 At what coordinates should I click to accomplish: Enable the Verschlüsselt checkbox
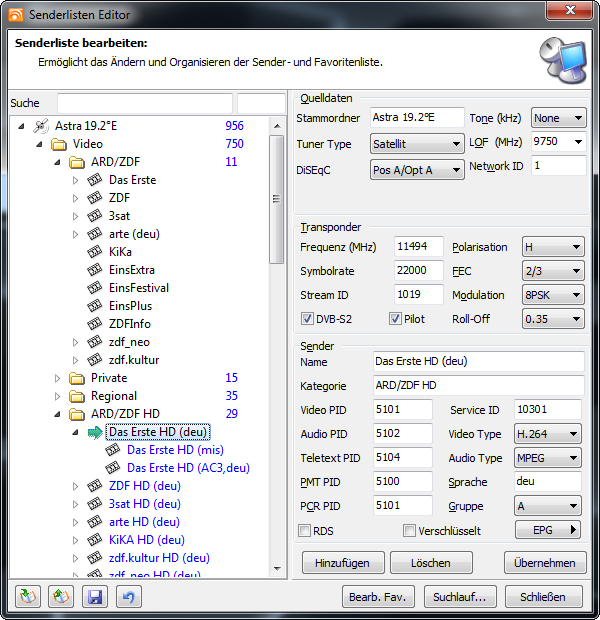(x=409, y=531)
